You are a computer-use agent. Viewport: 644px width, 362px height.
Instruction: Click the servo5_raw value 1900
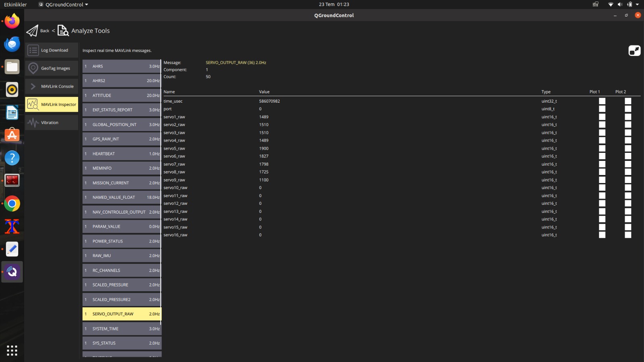point(264,148)
